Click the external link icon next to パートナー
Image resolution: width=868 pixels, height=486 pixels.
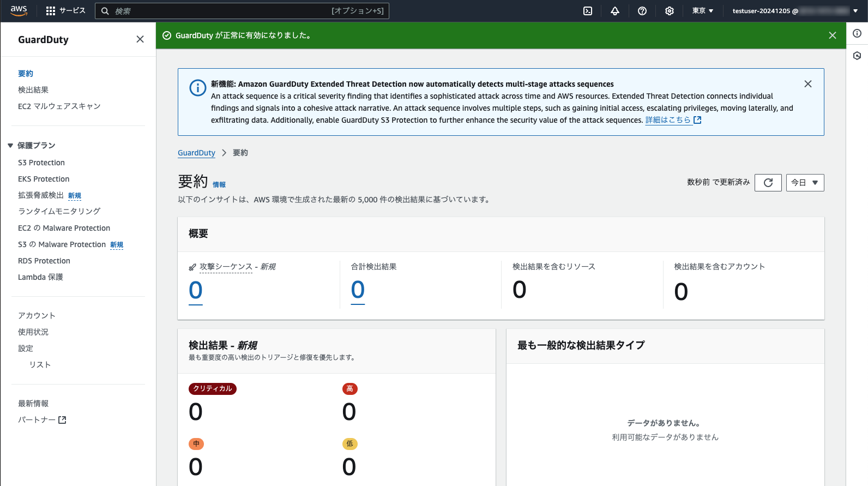coord(62,420)
